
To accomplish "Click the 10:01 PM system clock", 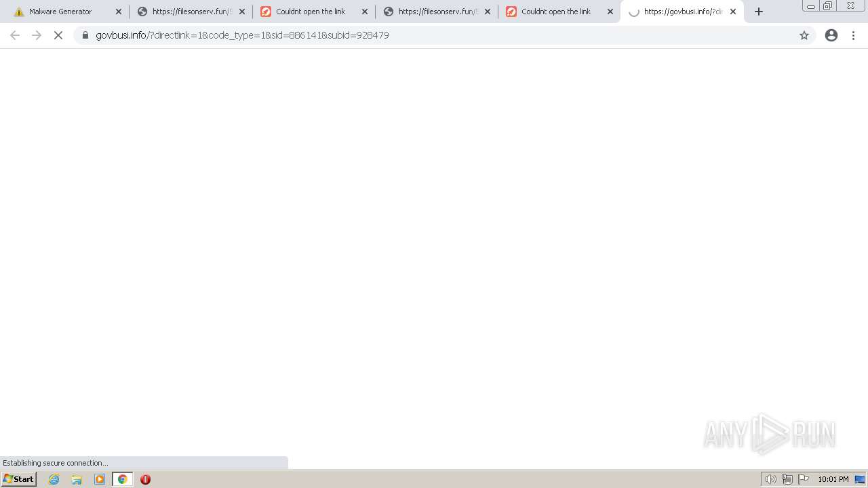I will pyautogui.click(x=833, y=479).
